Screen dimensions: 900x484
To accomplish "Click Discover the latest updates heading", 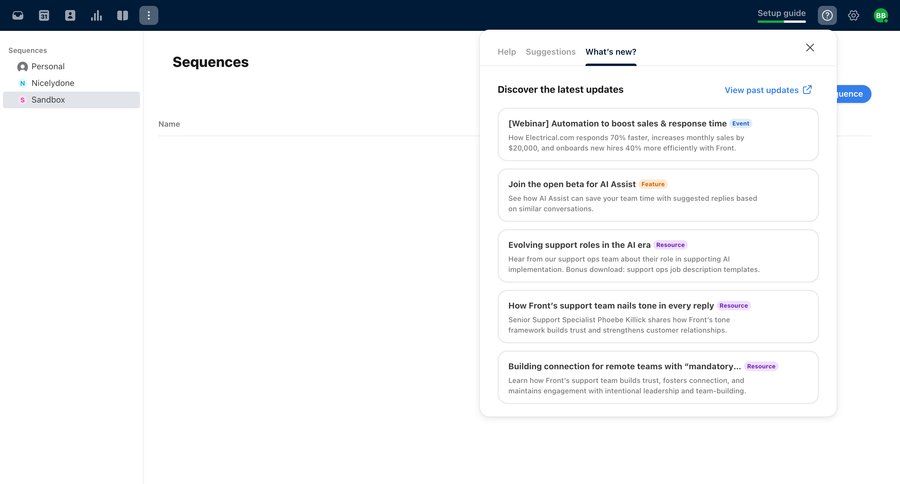I will pos(560,90).
